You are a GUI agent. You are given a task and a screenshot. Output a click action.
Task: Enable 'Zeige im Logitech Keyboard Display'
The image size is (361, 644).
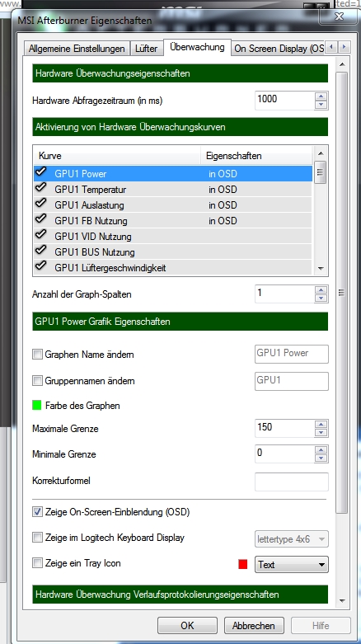pyautogui.click(x=37, y=537)
